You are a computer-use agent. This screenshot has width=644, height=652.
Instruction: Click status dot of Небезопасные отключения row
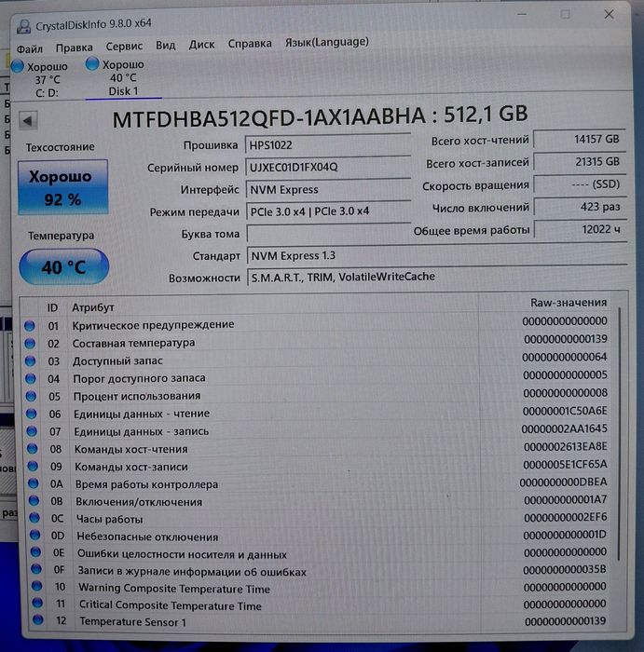(x=34, y=536)
